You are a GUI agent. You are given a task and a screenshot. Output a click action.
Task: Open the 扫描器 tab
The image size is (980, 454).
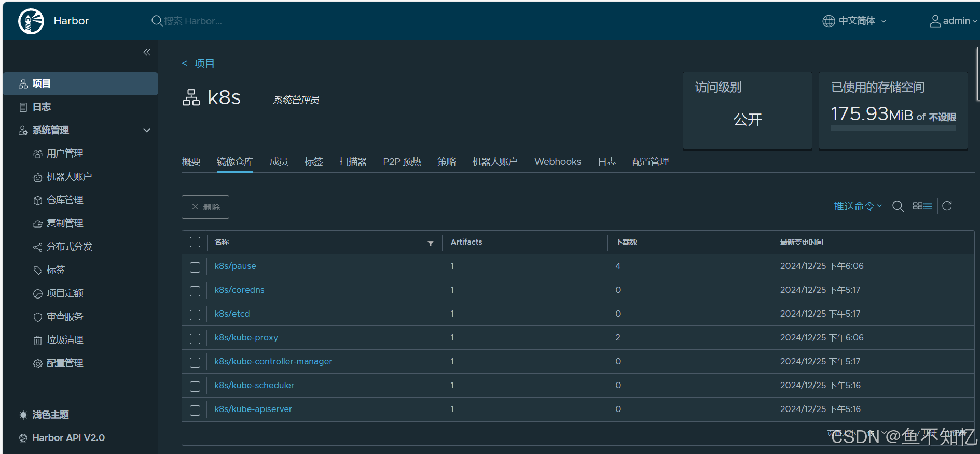point(353,162)
